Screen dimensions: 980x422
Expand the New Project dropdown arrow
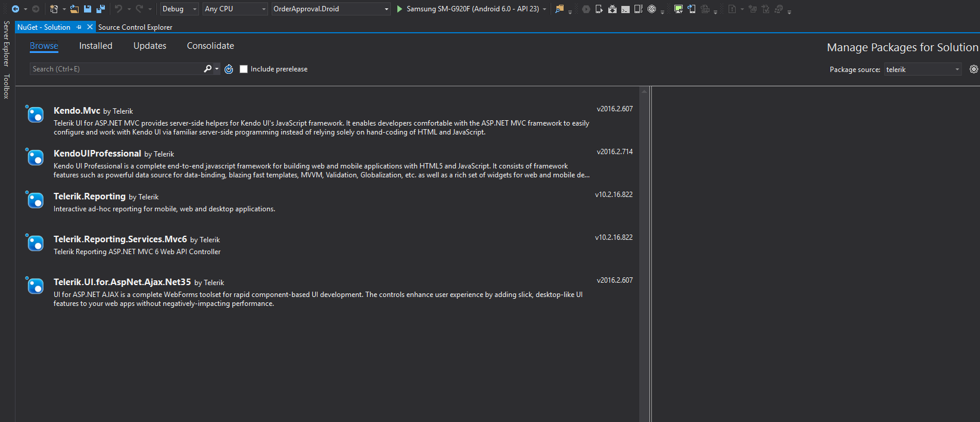tap(64, 9)
